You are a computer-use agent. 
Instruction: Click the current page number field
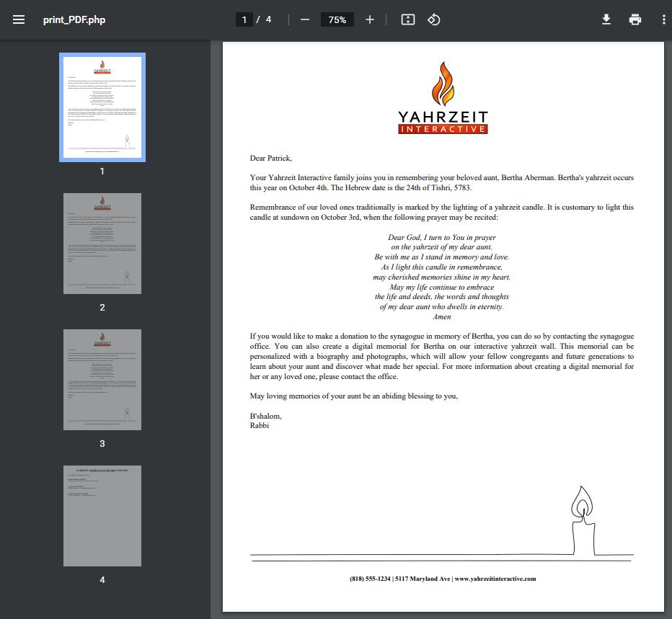(x=244, y=19)
